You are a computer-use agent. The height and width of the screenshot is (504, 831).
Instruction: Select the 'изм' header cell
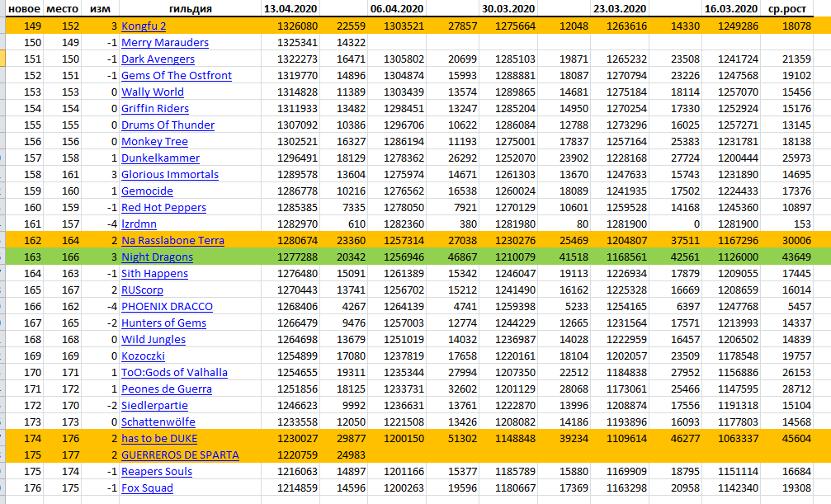100,8
